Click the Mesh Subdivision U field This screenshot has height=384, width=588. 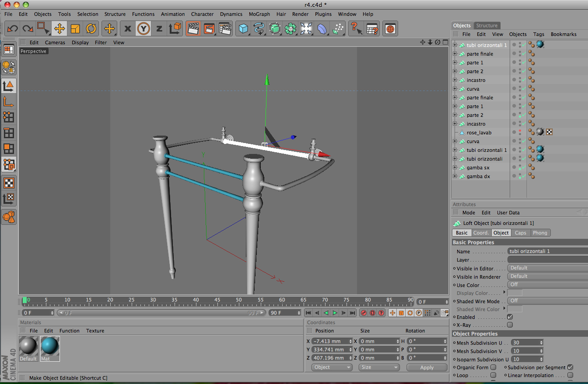525,343
